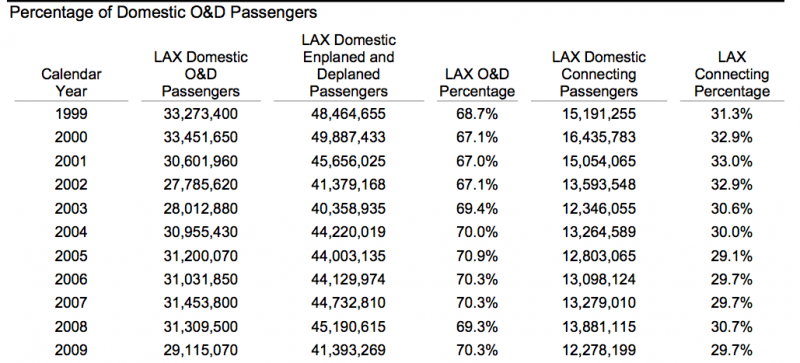
Task: Click the 30.0% connecting percentage for 2004
Action: (x=732, y=232)
